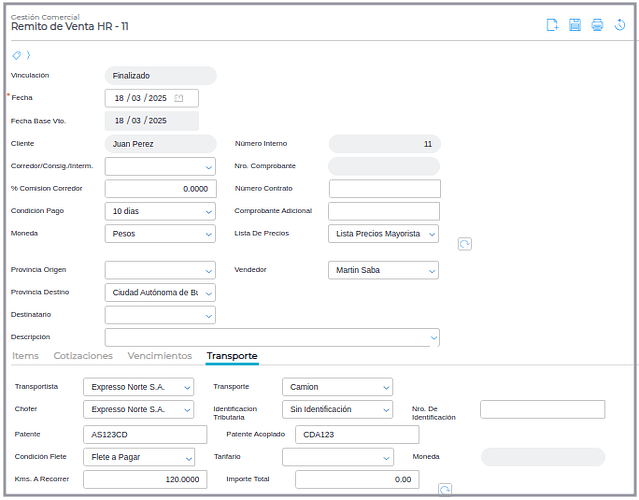Switch to the Cotizaciones tab
Viewport: 639px width, 500px height.
pos(83,356)
